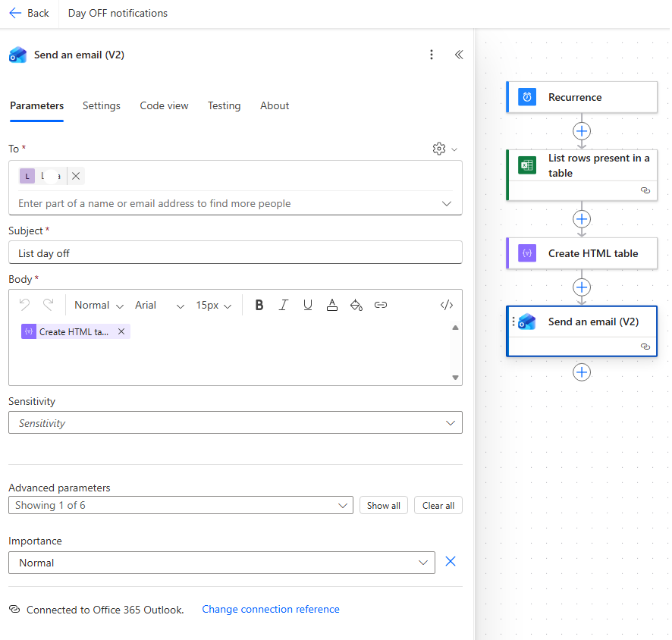Remove the Importance parameter with X
This screenshot has width=672, height=640.
450,562
